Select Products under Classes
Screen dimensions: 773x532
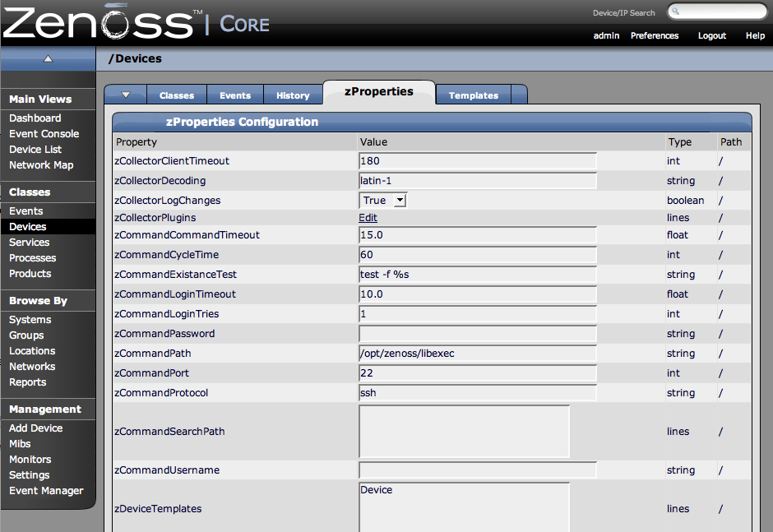[x=30, y=274]
